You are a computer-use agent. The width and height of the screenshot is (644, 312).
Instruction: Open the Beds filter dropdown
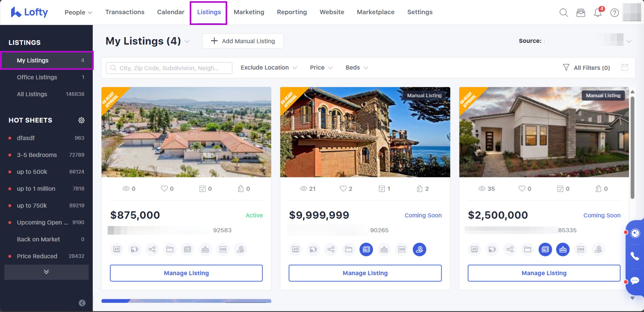356,68
